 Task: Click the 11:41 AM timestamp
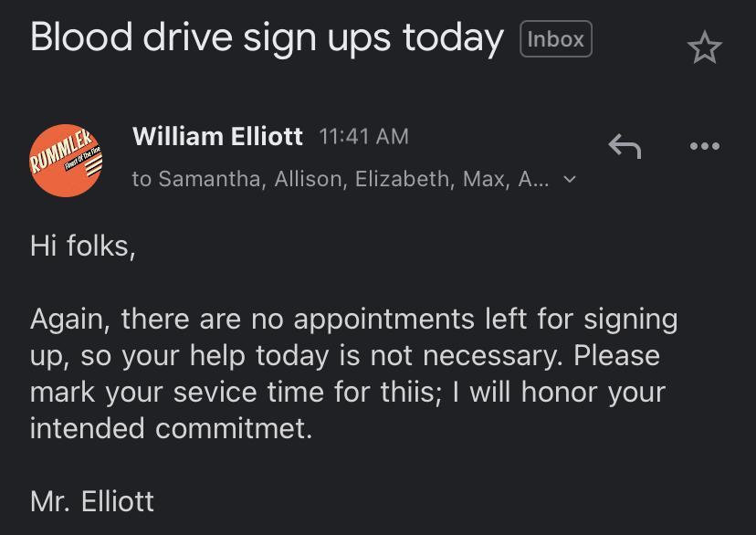pyautogui.click(x=363, y=137)
